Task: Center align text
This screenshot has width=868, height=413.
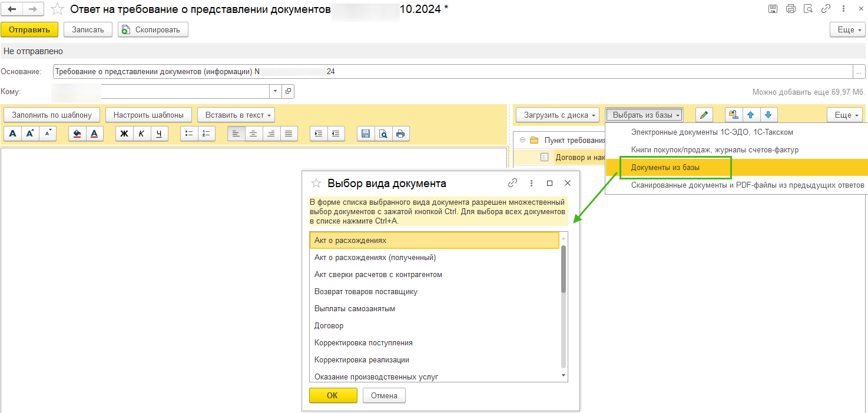Action: (x=254, y=134)
